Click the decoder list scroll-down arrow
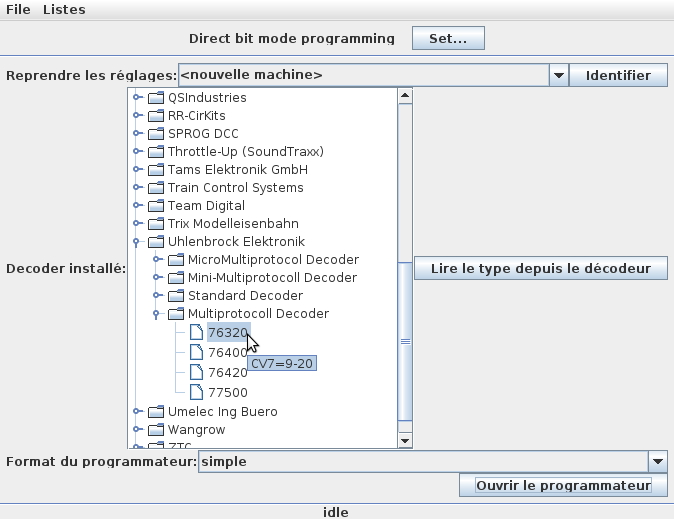This screenshot has height=519, width=674. pyautogui.click(x=405, y=440)
